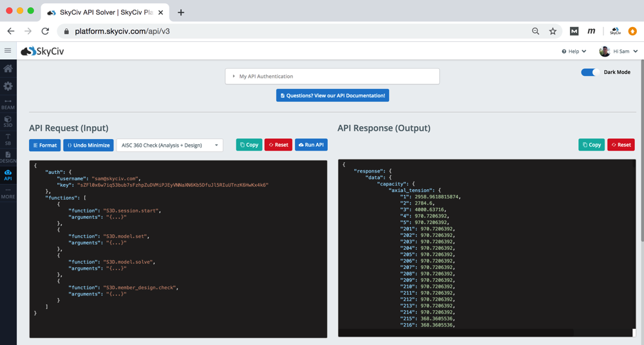Open the S3D module in sidebar
This screenshot has width=644, height=345.
point(8,122)
